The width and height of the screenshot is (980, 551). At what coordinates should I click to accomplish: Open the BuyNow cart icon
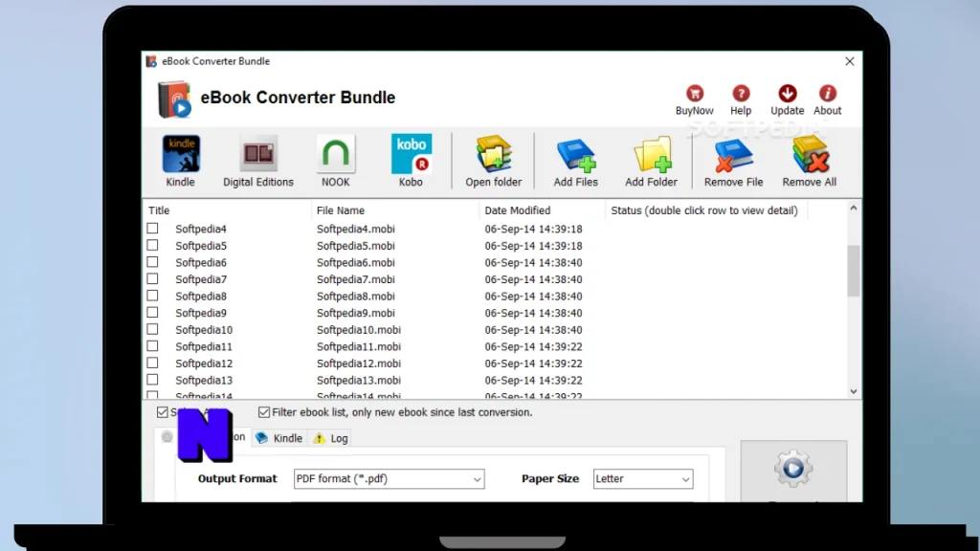click(695, 94)
